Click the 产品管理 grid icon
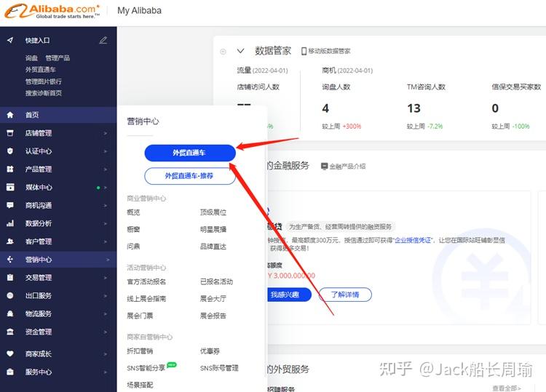The image size is (546, 392). coord(10,169)
